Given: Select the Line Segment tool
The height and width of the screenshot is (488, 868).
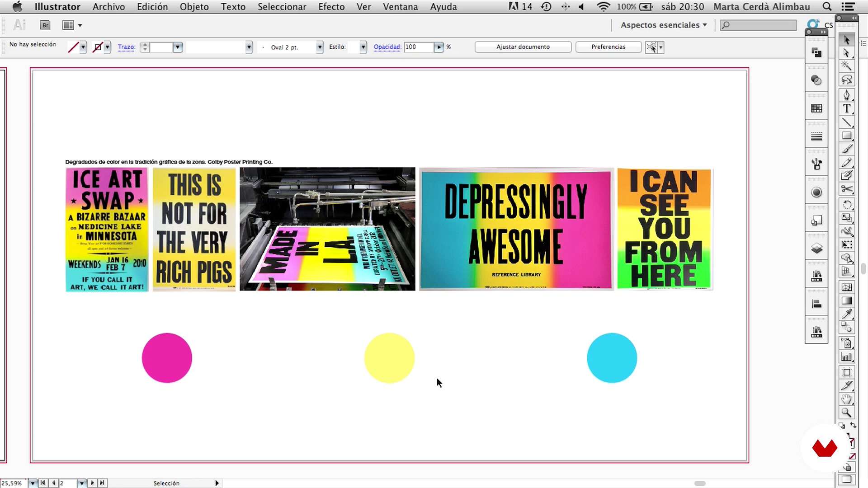Looking at the screenshot, I should (847, 122).
